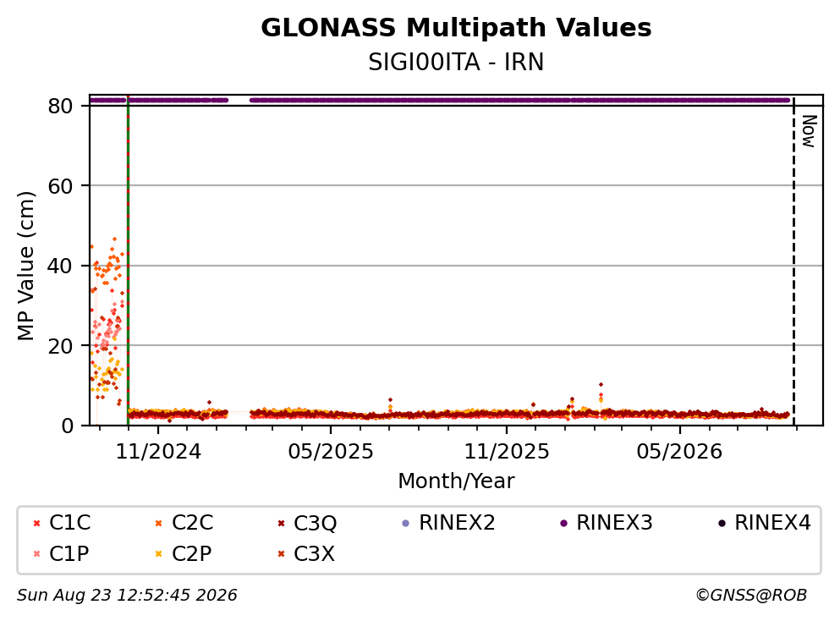Click the C1C legend marker
Image resolution: width=840 pixels, height=621 pixels.
tap(36, 523)
